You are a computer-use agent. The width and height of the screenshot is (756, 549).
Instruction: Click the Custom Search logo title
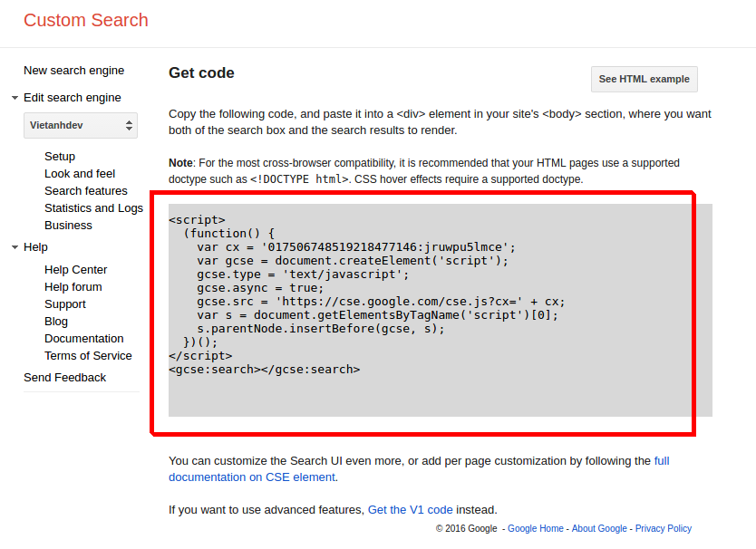(85, 20)
